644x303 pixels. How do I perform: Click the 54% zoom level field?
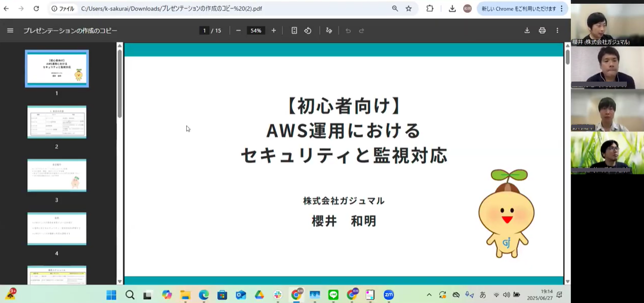pyautogui.click(x=256, y=30)
